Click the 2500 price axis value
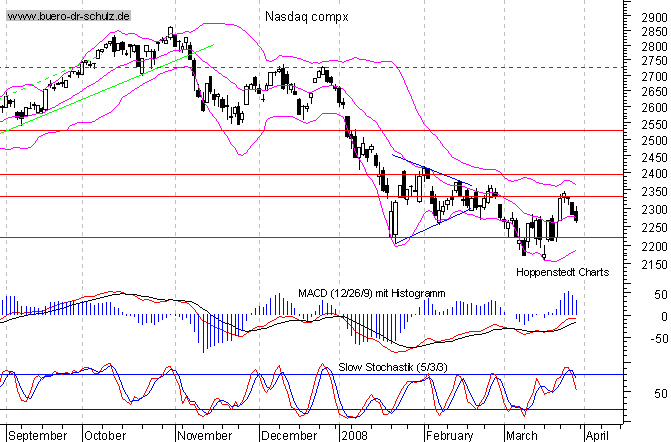Viewport: 671px width, 442px height. pyautogui.click(x=654, y=141)
